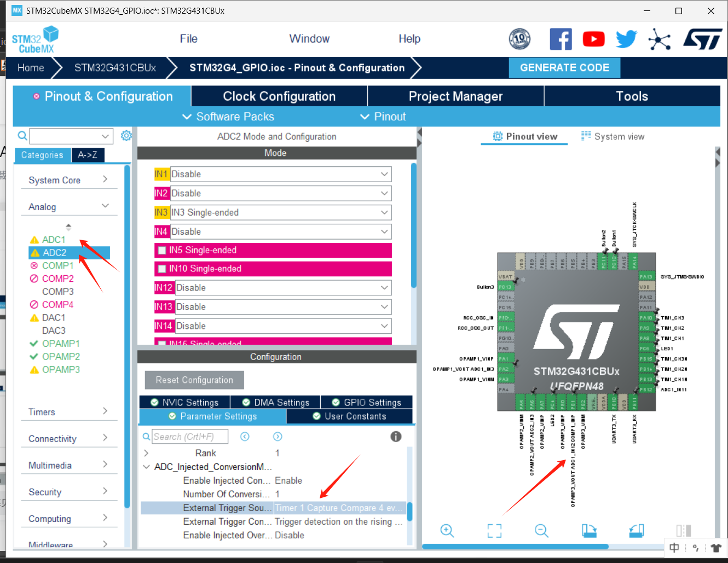The image size is (728, 563).
Task: Click the ST community network icon
Action: coord(659,39)
